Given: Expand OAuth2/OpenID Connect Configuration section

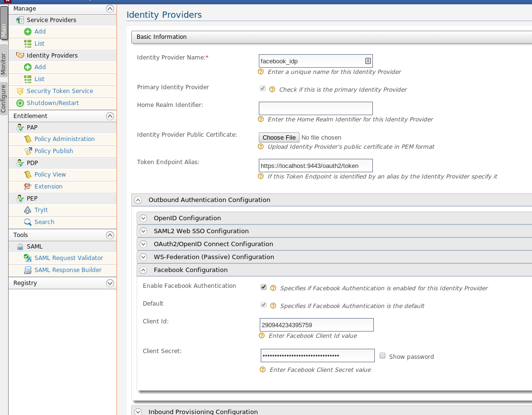Looking at the screenshot, I should coord(143,244).
